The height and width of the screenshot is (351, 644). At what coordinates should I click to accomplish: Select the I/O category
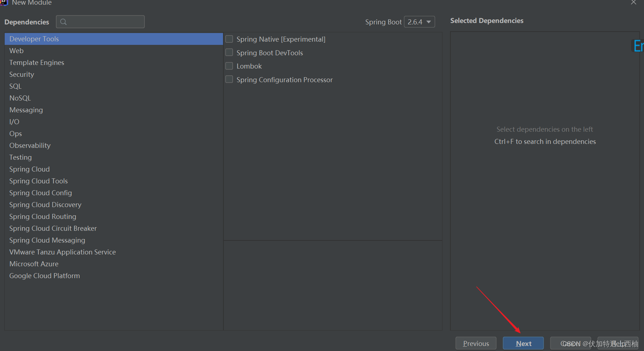point(114,122)
